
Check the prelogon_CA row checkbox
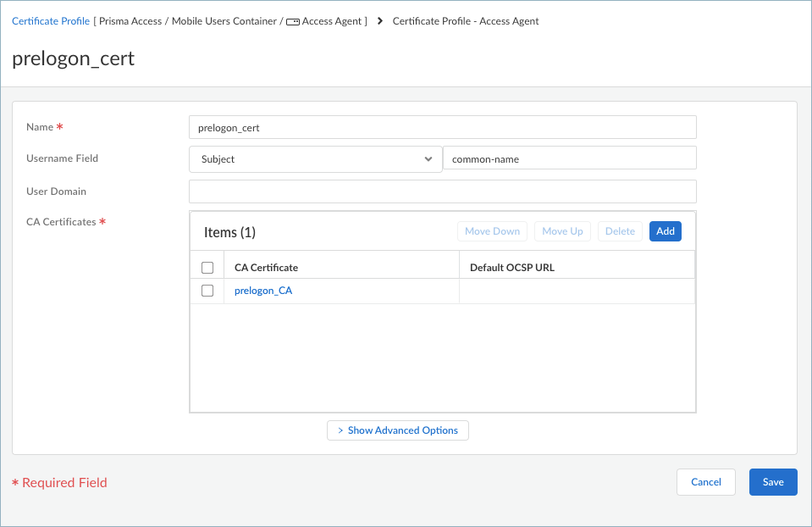pyautogui.click(x=207, y=291)
